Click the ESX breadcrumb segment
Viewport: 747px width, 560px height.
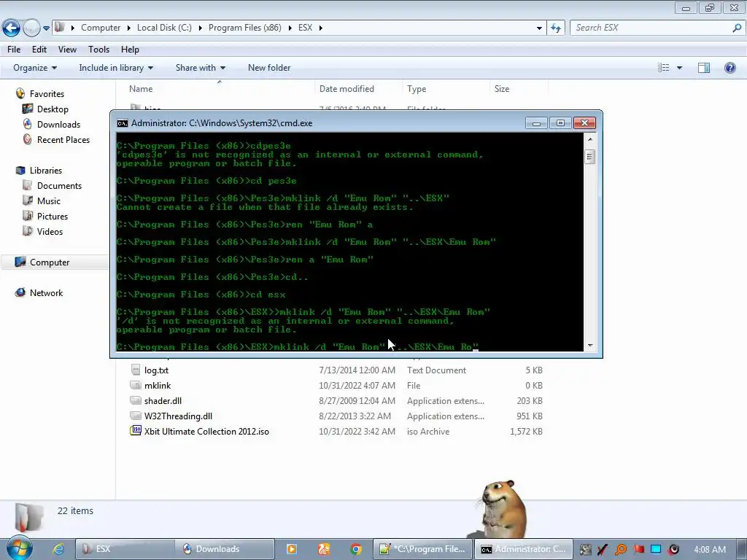click(x=306, y=28)
